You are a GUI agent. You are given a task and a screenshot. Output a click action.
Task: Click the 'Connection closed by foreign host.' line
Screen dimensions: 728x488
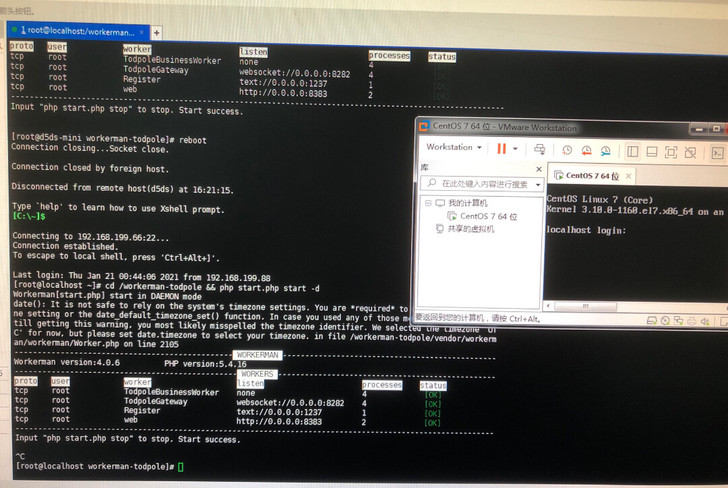(x=90, y=168)
